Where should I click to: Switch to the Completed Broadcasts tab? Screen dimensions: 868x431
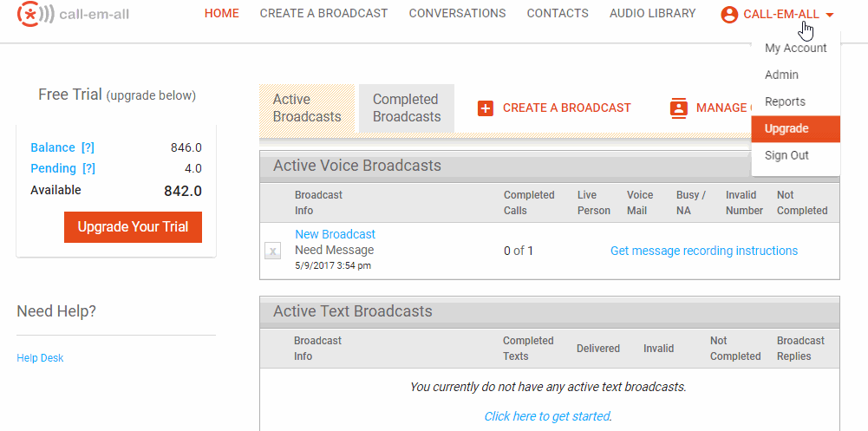click(x=407, y=108)
